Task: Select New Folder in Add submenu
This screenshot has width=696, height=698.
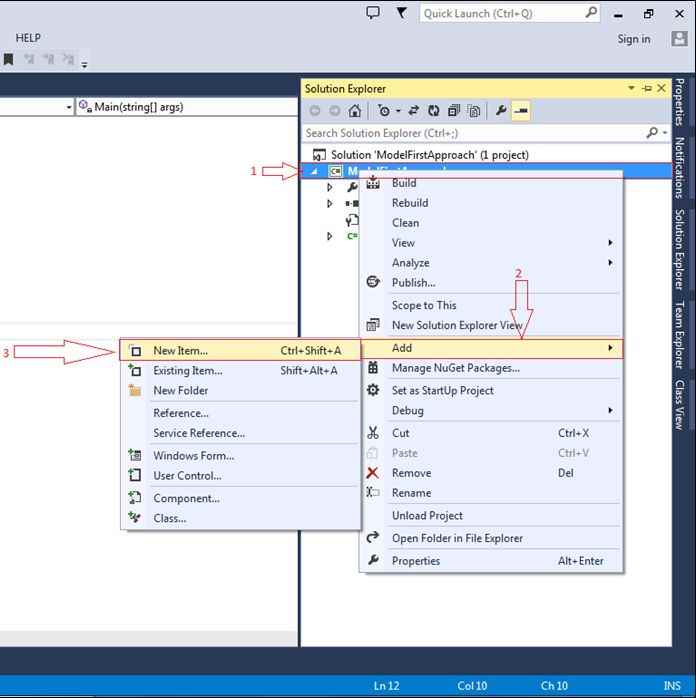Action: pos(240,391)
